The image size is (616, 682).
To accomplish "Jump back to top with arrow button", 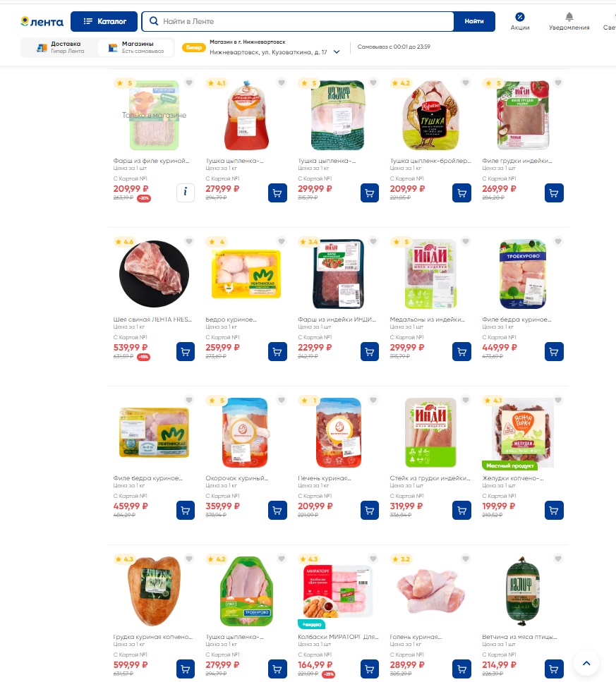I will [x=586, y=663].
